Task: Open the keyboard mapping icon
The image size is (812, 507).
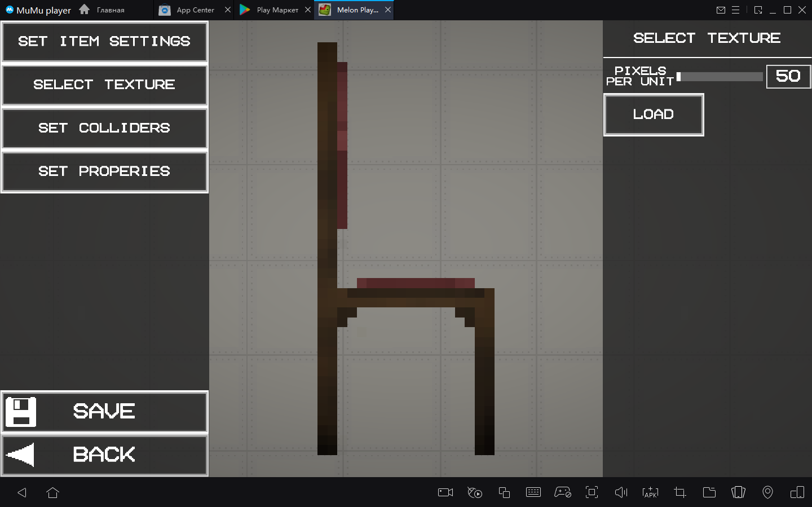Action: tap(533, 492)
